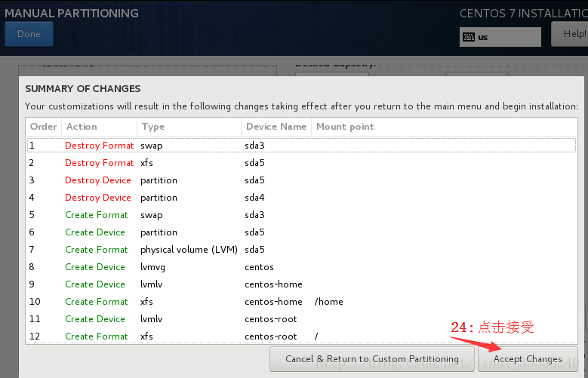Select row 3 Destroy Device sda5

301,180
